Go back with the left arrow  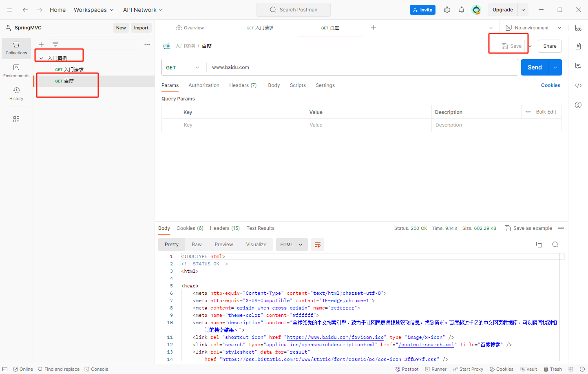point(25,10)
